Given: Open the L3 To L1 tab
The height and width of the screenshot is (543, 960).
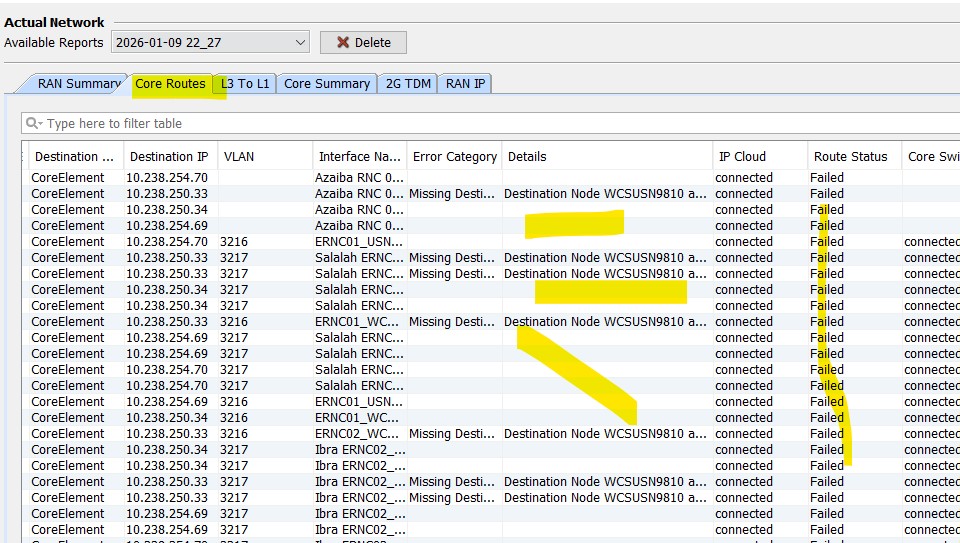Looking at the screenshot, I should click(x=245, y=84).
